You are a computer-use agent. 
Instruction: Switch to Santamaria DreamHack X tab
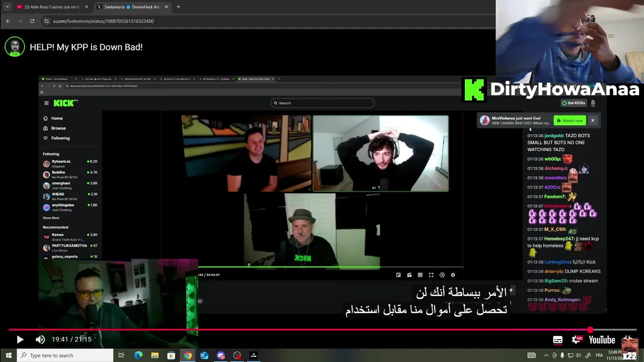[x=132, y=7]
